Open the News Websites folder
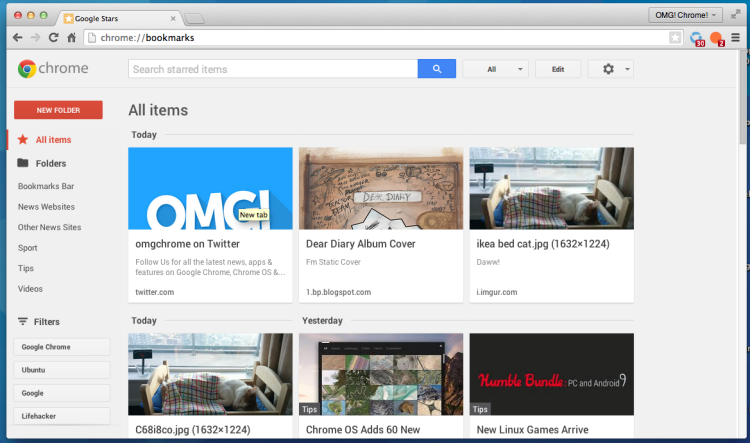This screenshot has height=443, width=750. [x=46, y=207]
